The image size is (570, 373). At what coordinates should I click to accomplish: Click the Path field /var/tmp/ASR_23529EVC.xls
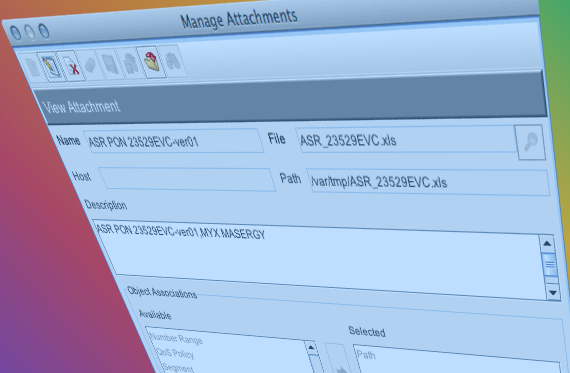click(428, 181)
